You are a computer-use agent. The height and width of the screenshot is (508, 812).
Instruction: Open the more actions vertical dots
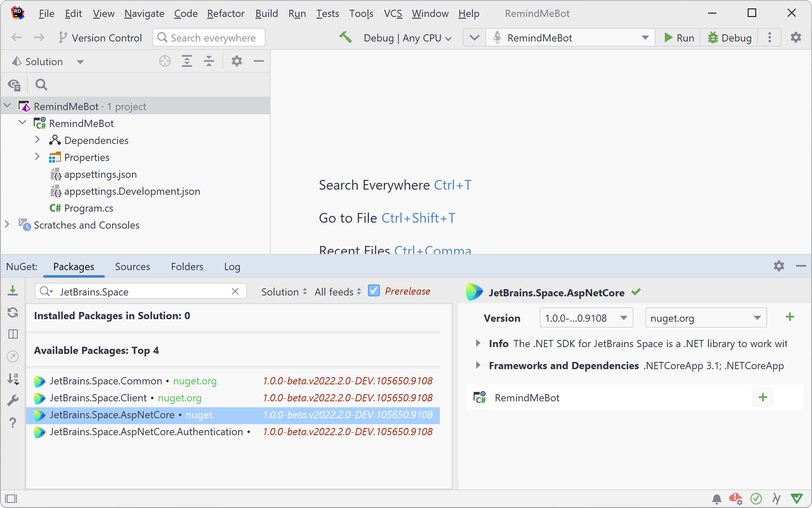770,38
